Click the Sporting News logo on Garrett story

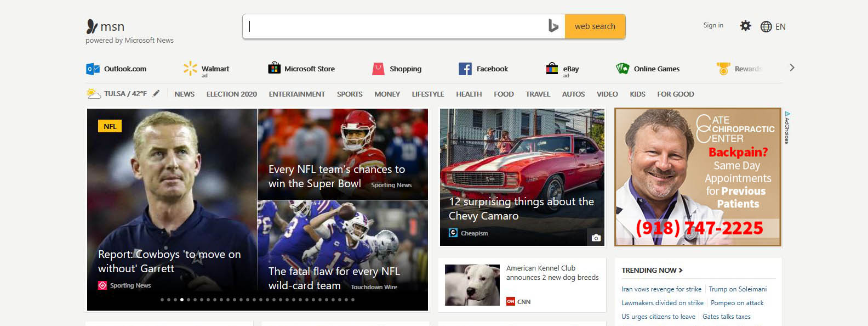tap(102, 285)
